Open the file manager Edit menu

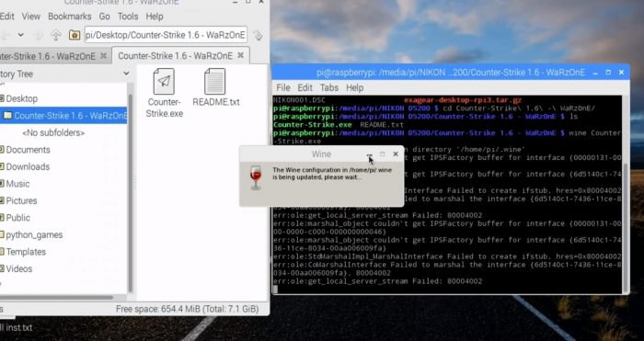7,17
